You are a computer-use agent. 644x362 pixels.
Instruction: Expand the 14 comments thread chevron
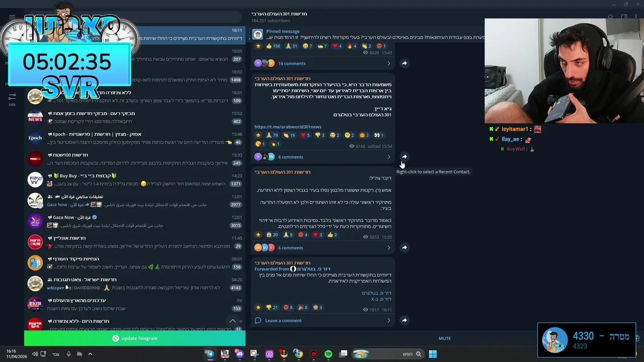(x=388, y=63)
